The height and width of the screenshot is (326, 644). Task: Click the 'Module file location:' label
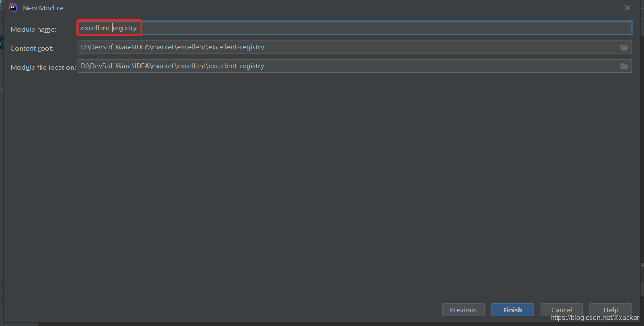pos(43,67)
